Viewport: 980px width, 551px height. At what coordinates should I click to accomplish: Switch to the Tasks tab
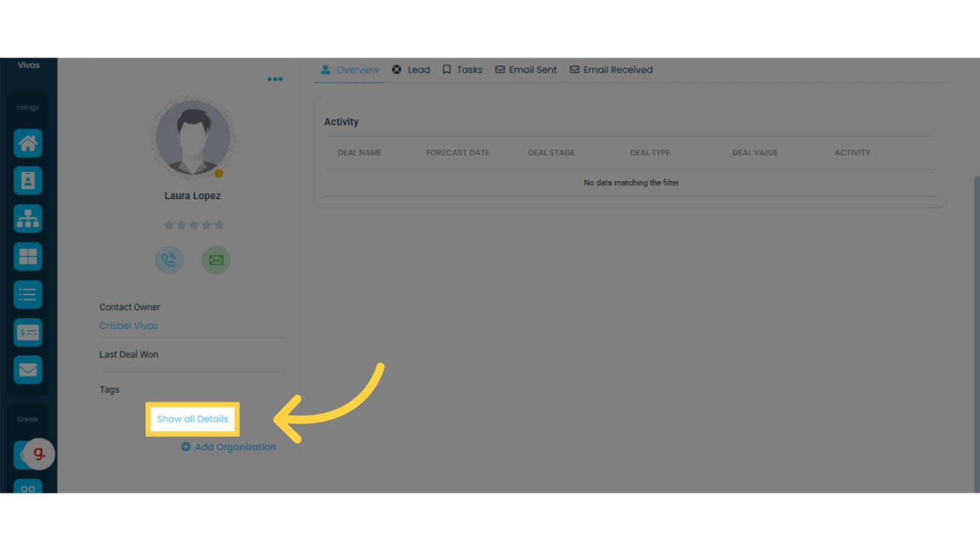click(x=463, y=70)
